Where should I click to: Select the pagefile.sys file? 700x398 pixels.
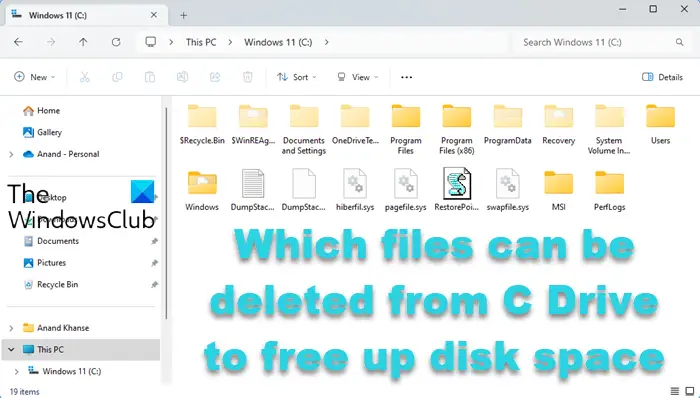[x=405, y=190]
